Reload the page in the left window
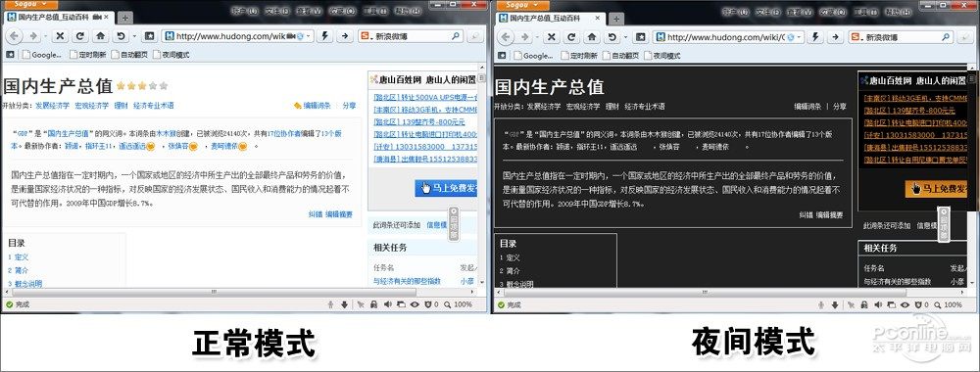This screenshot has height=372, width=980. pyautogui.click(x=80, y=36)
